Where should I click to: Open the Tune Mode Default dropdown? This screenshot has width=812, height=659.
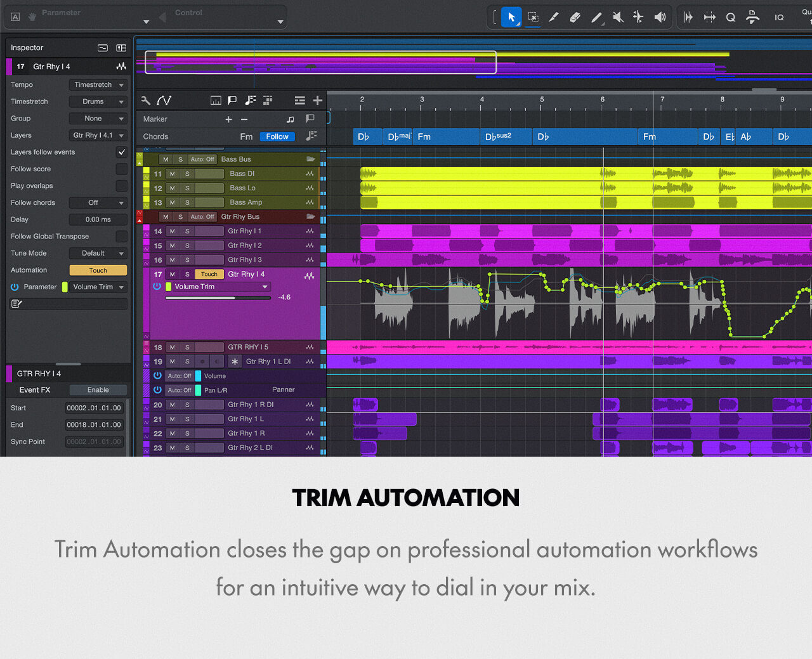point(98,253)
